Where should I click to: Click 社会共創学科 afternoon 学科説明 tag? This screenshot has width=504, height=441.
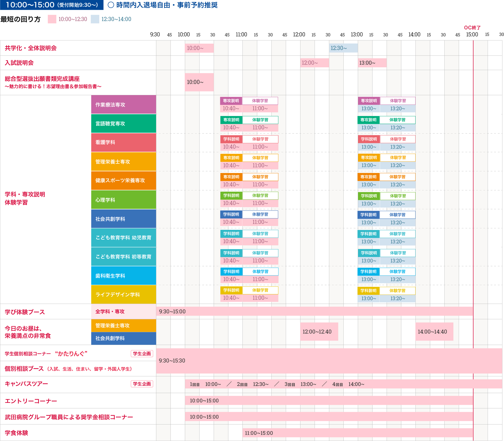pos(368,215)
